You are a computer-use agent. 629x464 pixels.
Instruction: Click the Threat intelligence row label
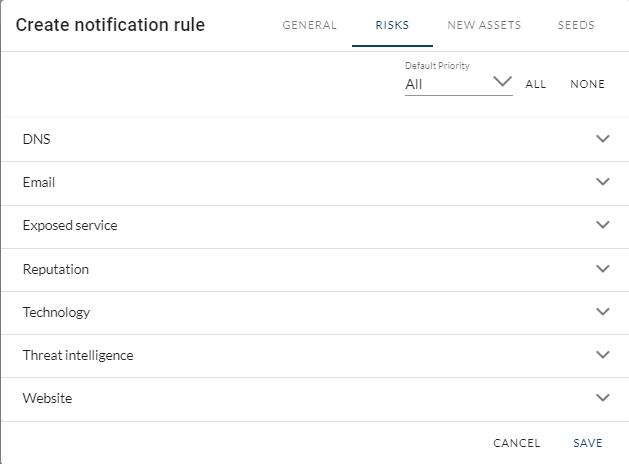[78, 355]
